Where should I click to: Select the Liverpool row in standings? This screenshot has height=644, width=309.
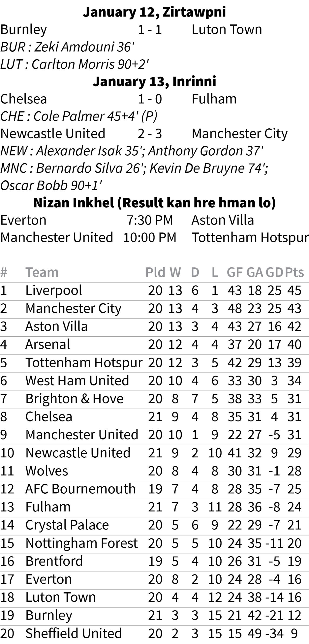[154, 291]
